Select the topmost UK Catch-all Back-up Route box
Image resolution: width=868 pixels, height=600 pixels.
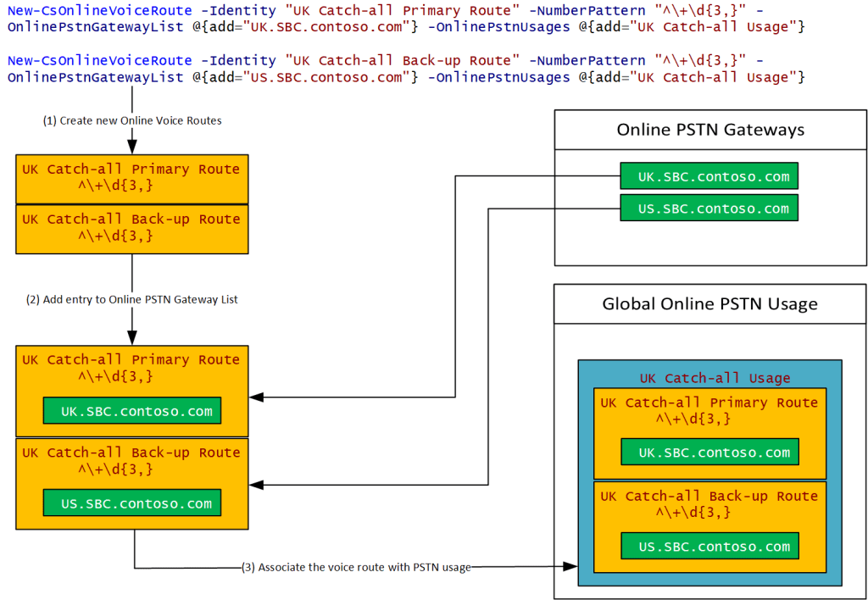131,229
